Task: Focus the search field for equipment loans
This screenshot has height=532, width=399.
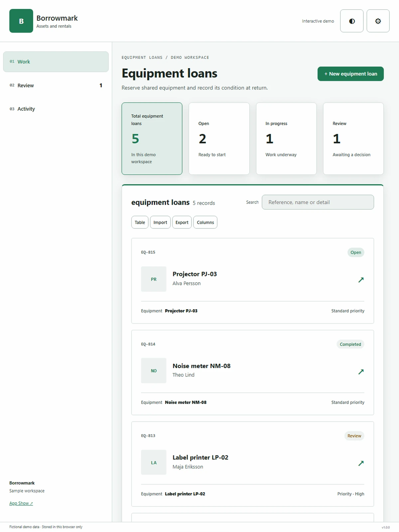Action: tap(318, 202)
